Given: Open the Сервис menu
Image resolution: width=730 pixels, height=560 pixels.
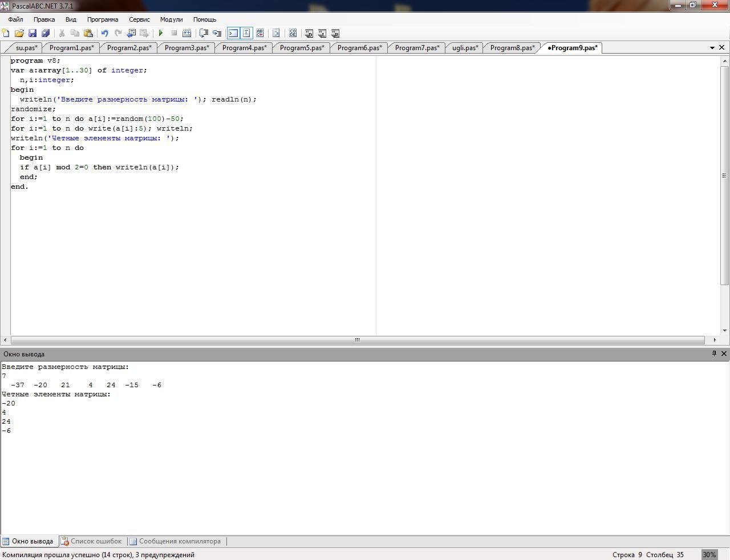Looking at the screenshot, I should [139, 19].
